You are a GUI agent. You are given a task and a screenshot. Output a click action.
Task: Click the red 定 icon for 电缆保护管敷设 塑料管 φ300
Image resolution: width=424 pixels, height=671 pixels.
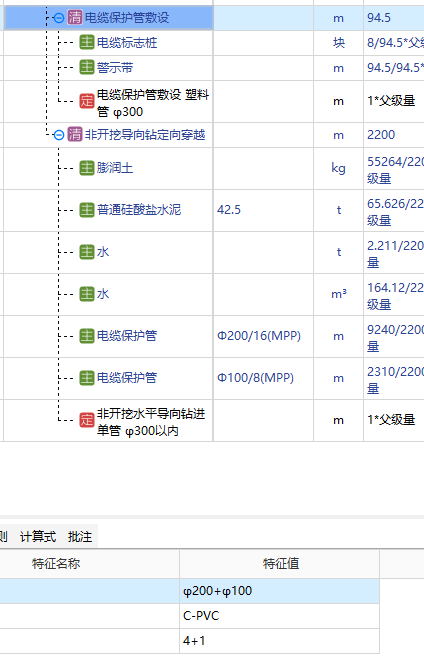(x=87, y=101)
